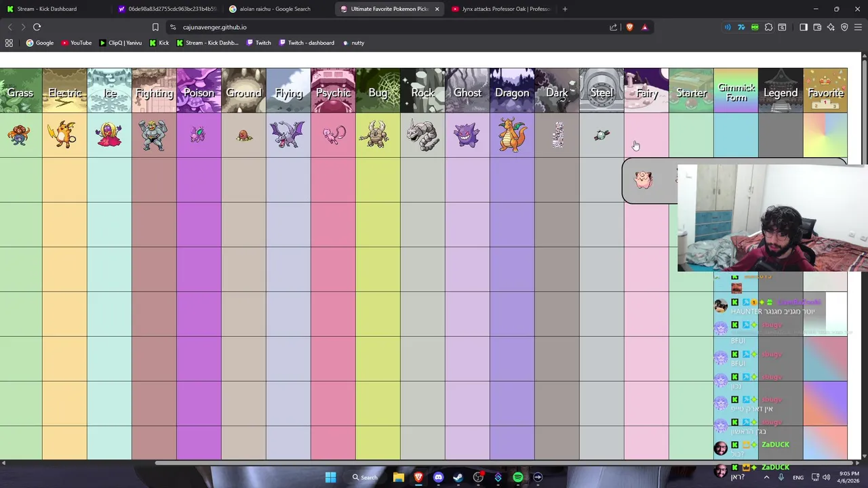
Task: Click the Clefairy sprite being dragged
Action: pyautogui.click(x=643, y=180)
